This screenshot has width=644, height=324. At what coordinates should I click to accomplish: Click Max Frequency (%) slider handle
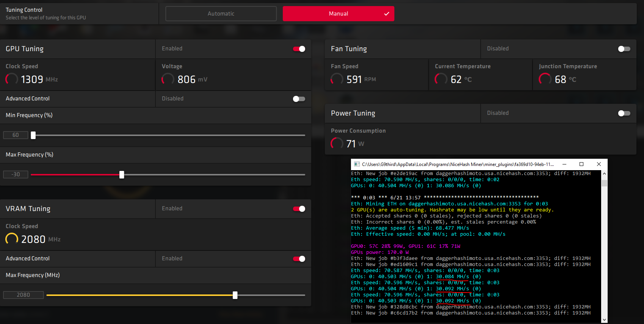point(122,175)
